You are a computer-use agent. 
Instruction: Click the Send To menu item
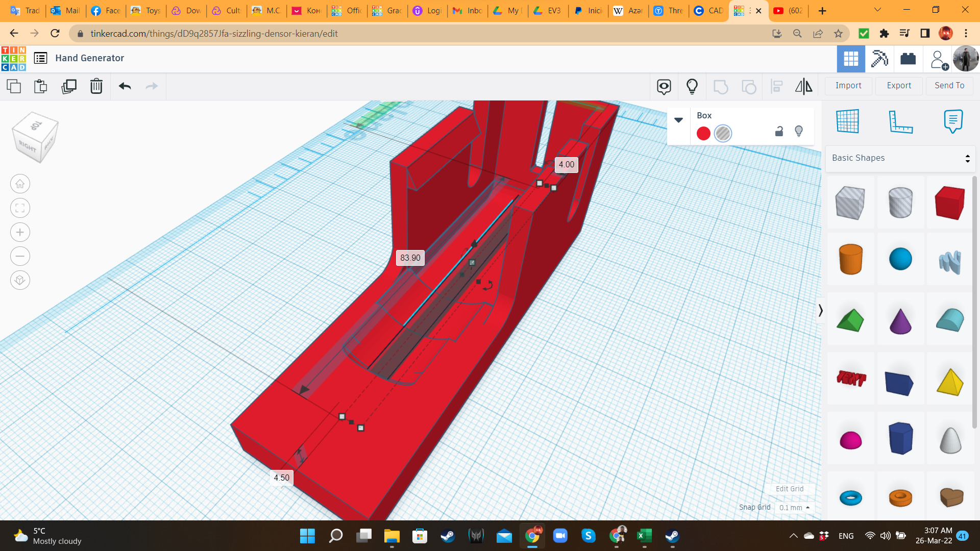click(949, 85)
